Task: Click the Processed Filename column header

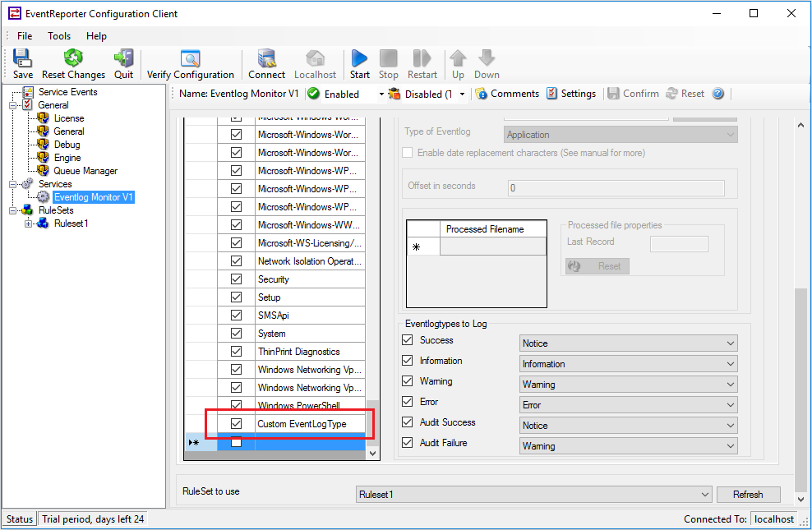Action: coord(493,228)
